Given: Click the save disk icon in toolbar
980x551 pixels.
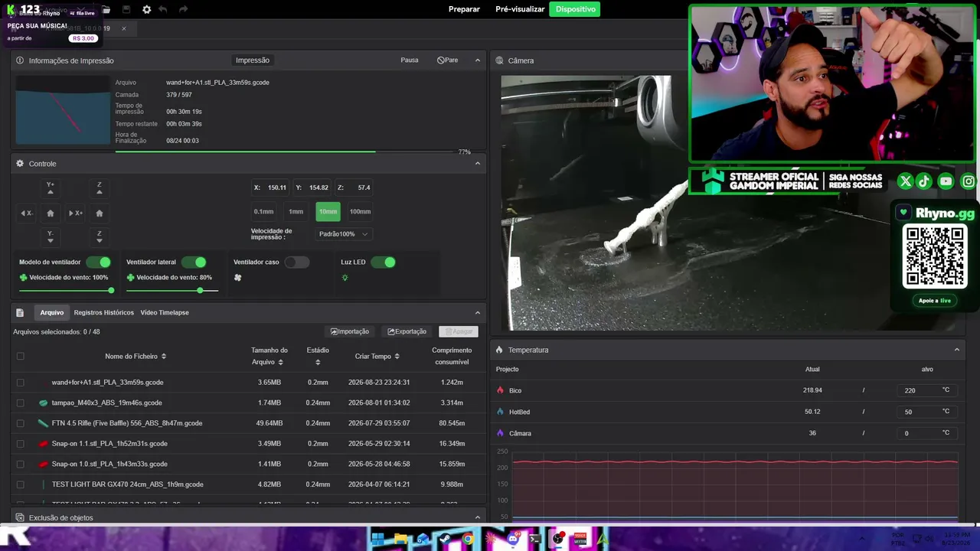Looking at the screenshot, I should tap(126, 9).
